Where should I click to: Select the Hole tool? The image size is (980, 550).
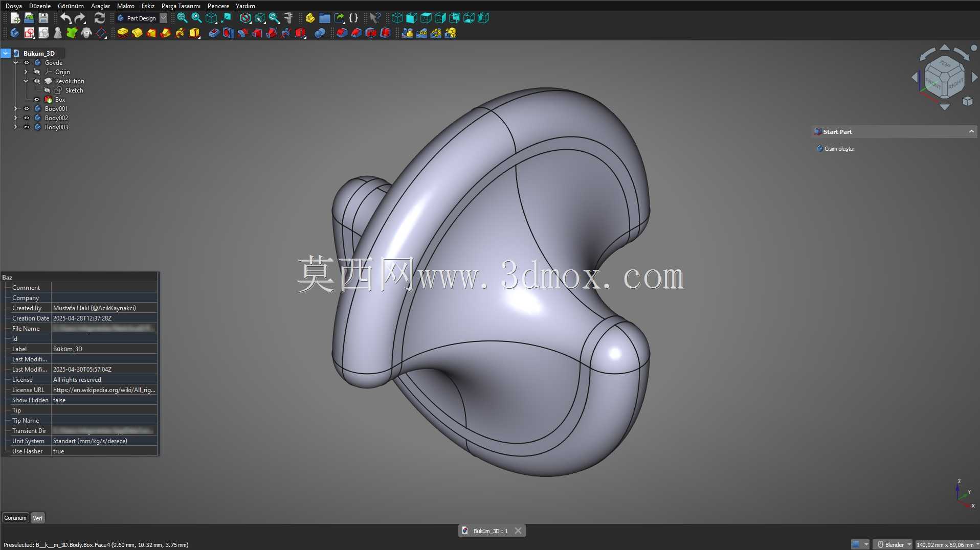(x=228, y=33)
